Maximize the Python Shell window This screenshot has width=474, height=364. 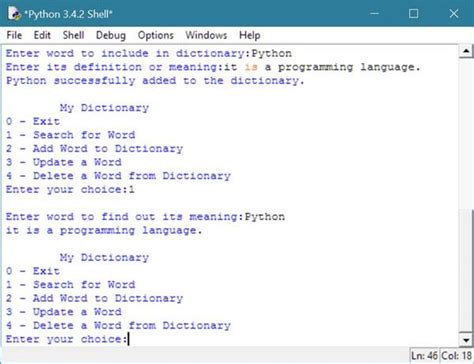pos(413,14)
